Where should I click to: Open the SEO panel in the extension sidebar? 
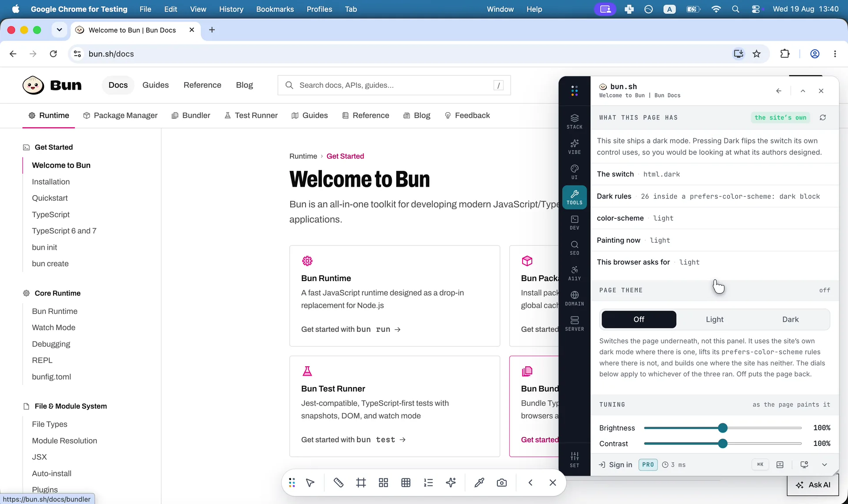pos(574,248)
